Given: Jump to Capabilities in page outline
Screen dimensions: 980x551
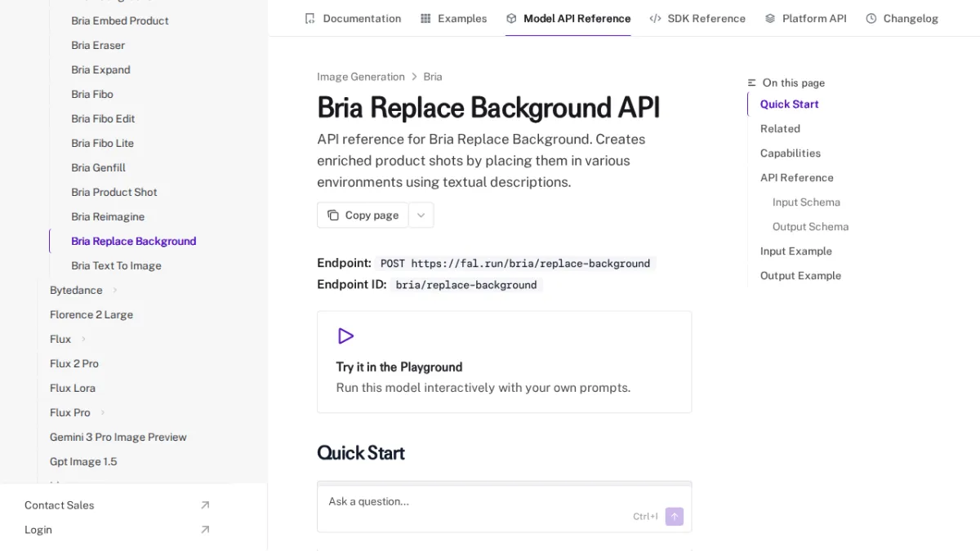Looking at the screenshot, I should pyautogui.click(x=791, y=153).
